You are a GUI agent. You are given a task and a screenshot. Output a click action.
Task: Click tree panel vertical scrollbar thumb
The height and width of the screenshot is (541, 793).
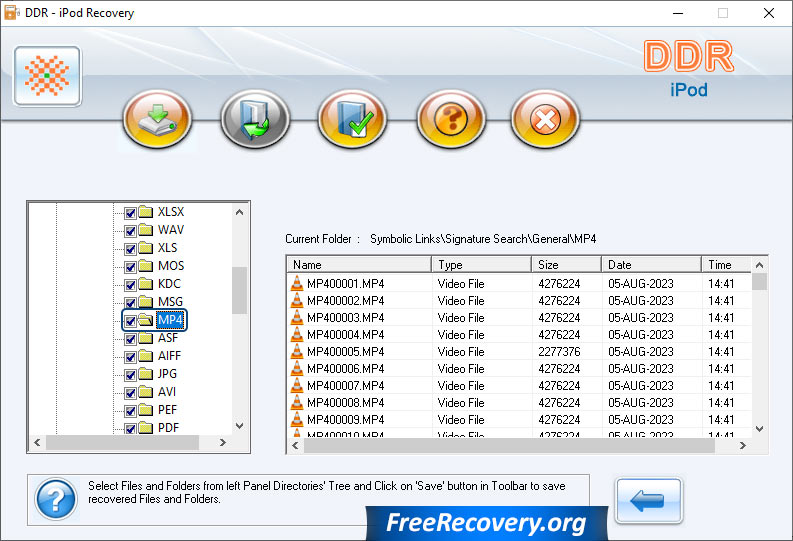[x=240, y=290]
